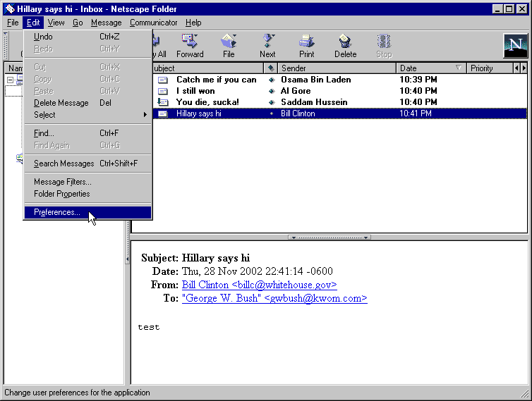Collapse the folder pane via vertical splitter handle
Image resolution: width=532 pixels, height=401 pixels.
[127, 259]
